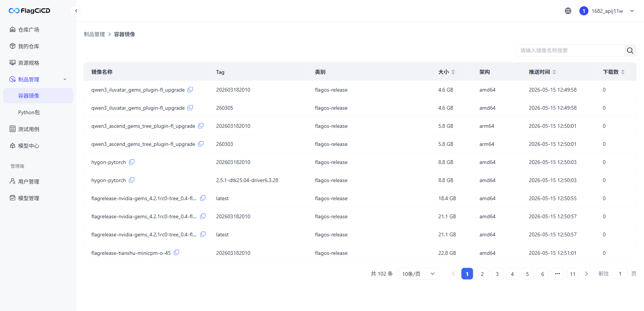Click the 资源规格 sidebar icon
Screen dimensions: 644x311
click(x=12, y=63)
